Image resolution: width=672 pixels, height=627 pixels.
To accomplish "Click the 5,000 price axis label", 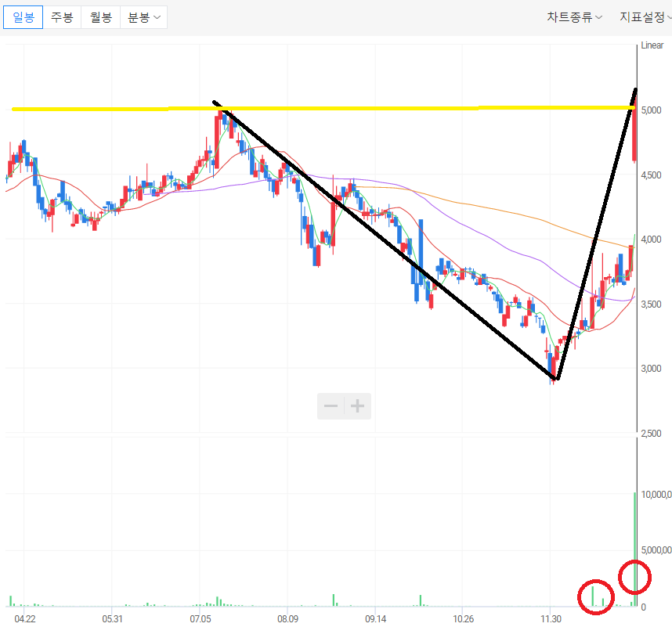I will (x=651, y=110).
